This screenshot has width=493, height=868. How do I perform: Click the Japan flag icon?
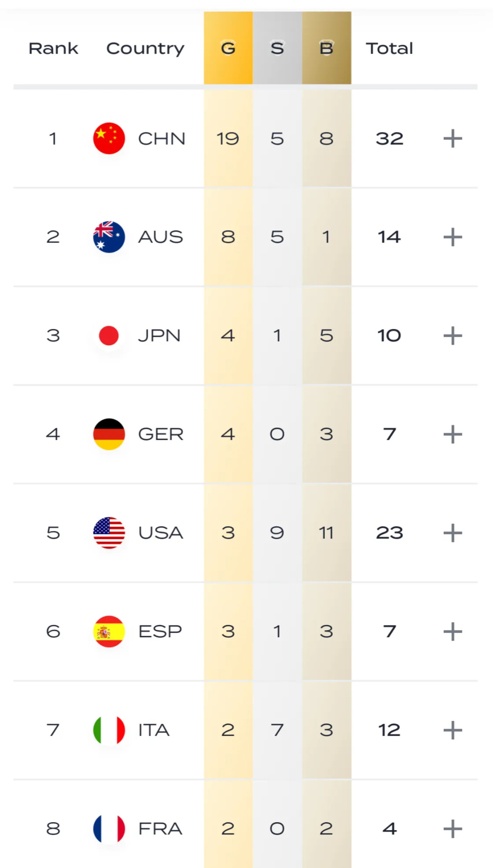109,335
